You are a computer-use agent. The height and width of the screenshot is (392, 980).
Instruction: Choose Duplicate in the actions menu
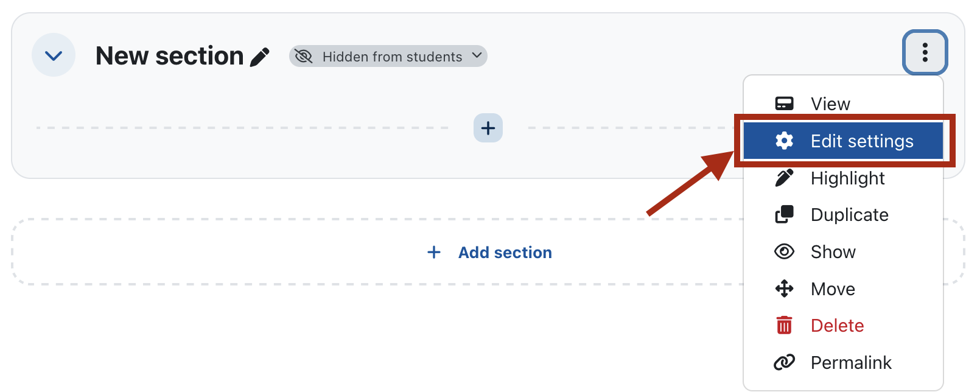pos(849,215)
